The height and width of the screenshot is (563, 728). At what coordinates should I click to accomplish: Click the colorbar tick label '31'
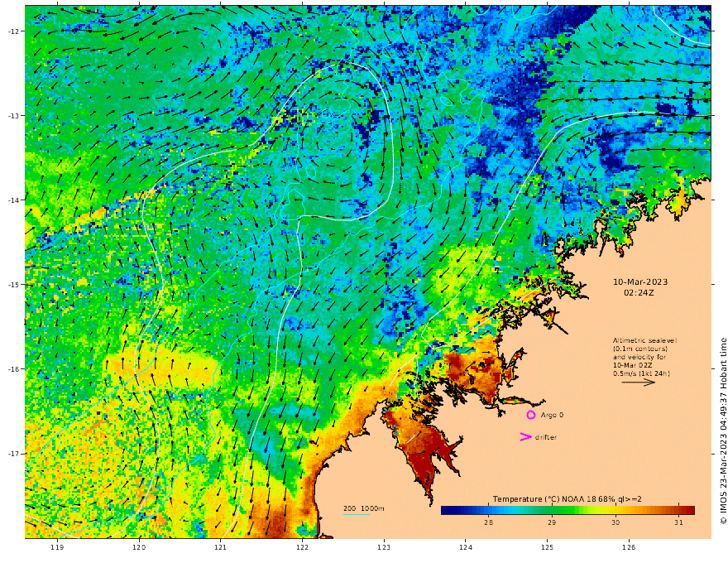[x=678, y=522]
